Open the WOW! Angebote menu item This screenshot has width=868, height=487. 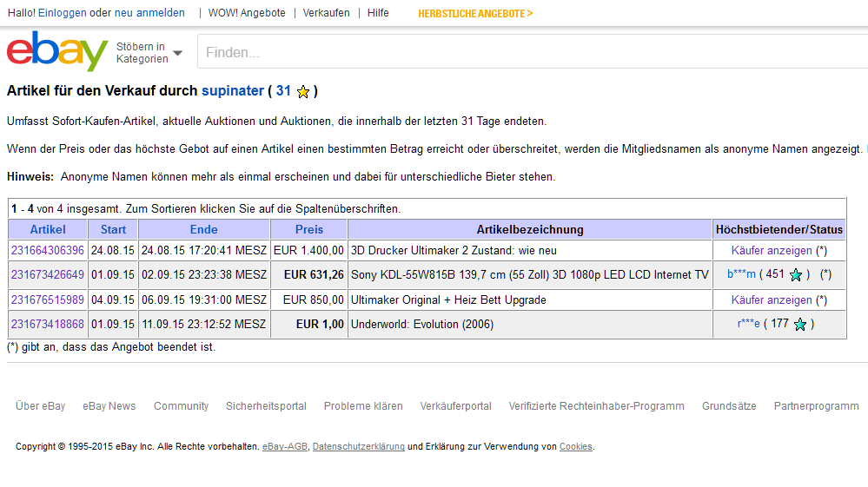(247, 13)
